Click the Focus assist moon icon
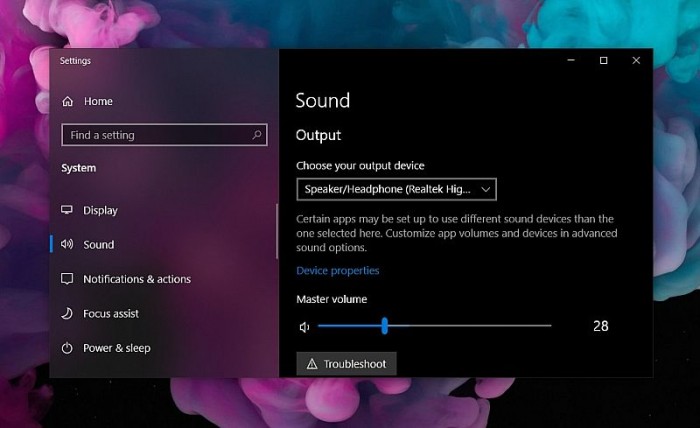 [x=68, y=313]
